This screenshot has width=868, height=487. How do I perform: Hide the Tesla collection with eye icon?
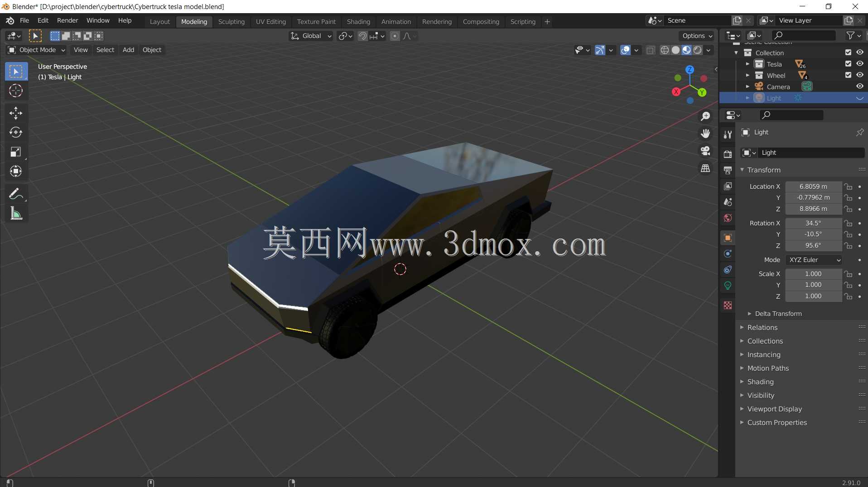coord(859,64)
